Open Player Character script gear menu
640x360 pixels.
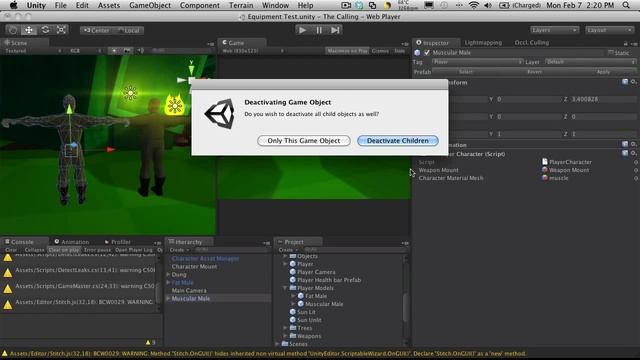point(633,153)
